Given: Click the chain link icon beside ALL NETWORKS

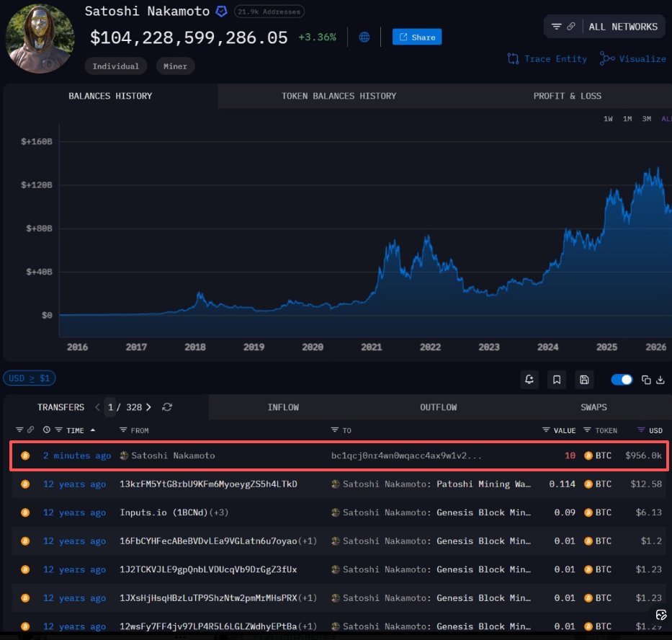Looking at the screenshot, I should (571, 27).
